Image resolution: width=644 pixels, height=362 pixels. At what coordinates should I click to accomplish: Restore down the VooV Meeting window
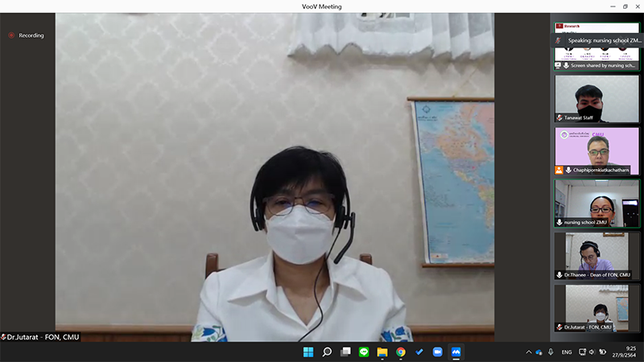[625, 6]
